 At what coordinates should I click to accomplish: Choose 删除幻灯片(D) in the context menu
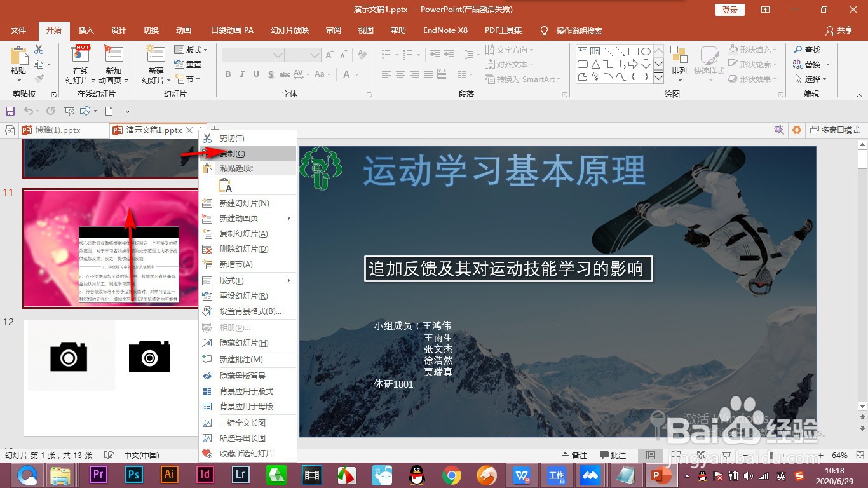(248, 249)
